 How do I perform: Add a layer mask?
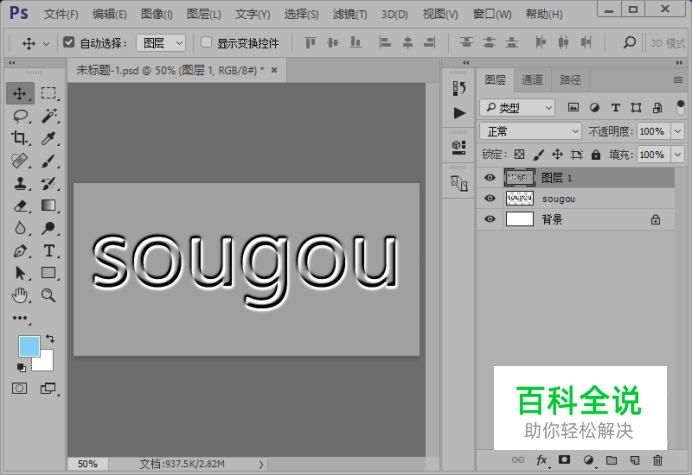(x=564, y=460)
